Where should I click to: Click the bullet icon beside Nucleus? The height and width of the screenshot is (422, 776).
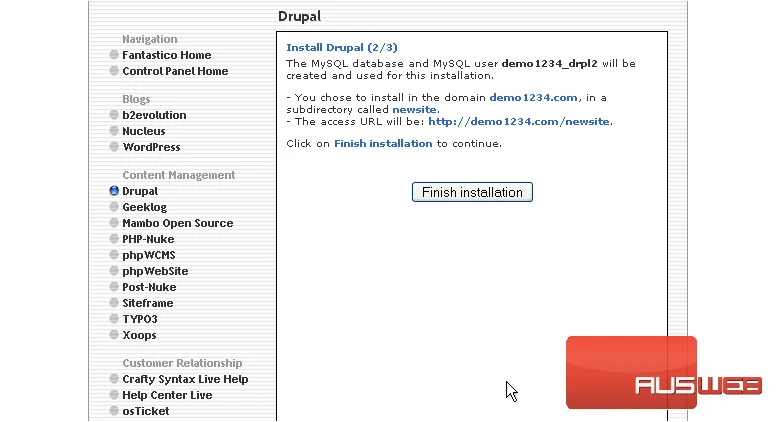click(114, 131)
